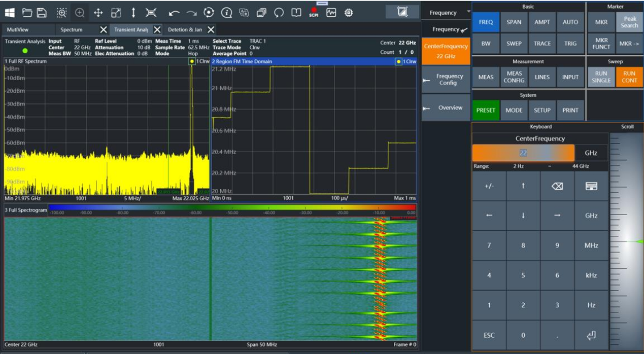
Task: Click the Scroll wheel slider
Action: (x=627, y=241)
